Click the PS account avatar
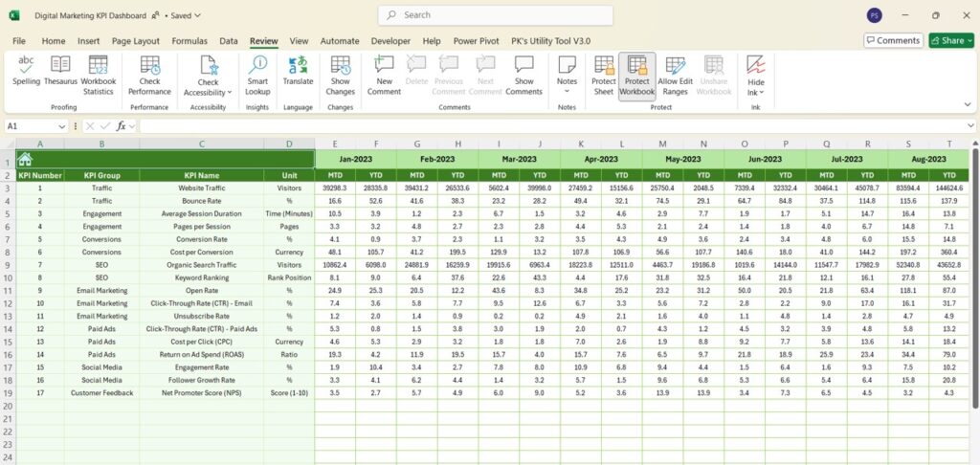Screen dimensions: 980x465 [x=875, y=15]
